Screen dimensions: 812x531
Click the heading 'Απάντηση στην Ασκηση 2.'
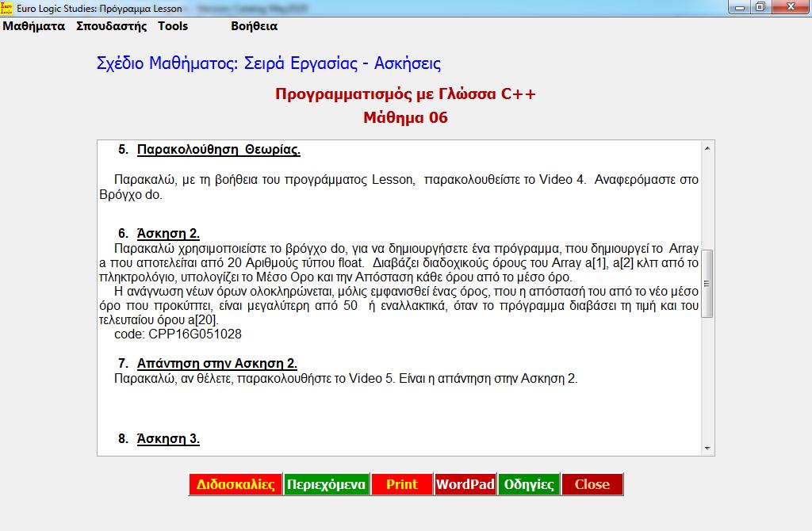tap(217, 363)
